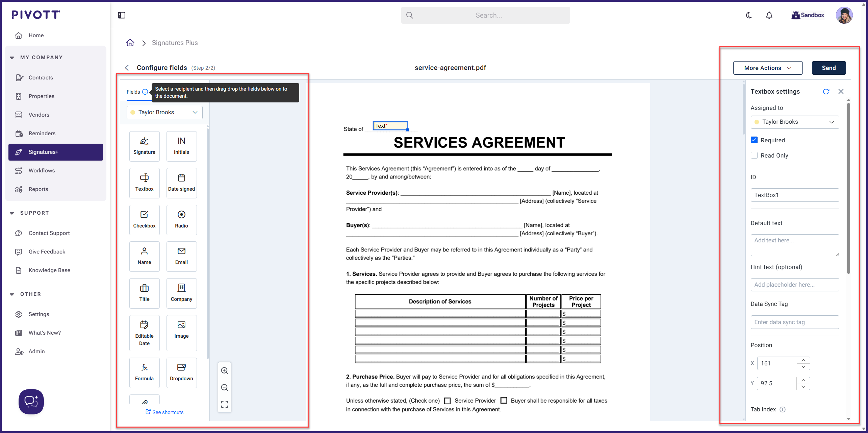
Task: Select the Image field tool
Action: [x=181, y=333]
